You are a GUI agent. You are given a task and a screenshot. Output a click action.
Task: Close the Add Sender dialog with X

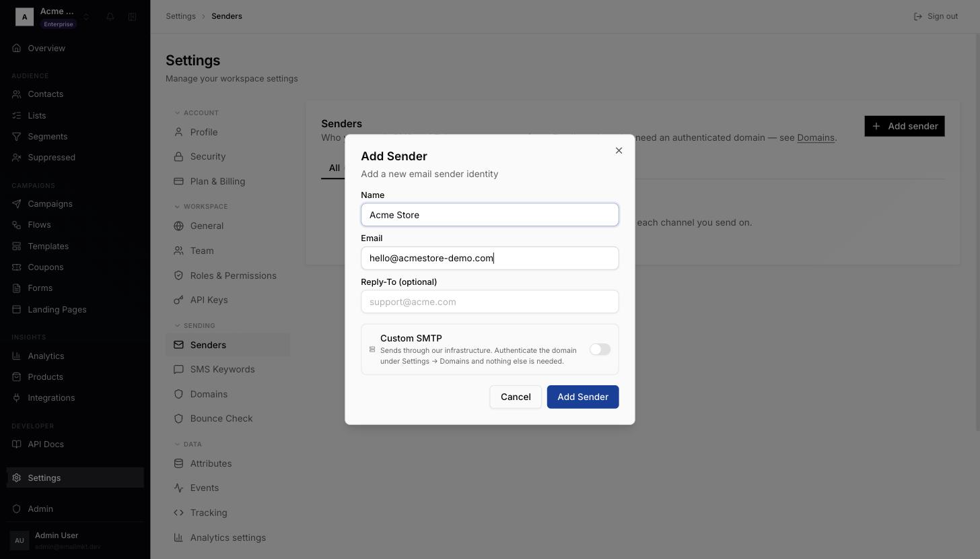(x=619, y=150)
